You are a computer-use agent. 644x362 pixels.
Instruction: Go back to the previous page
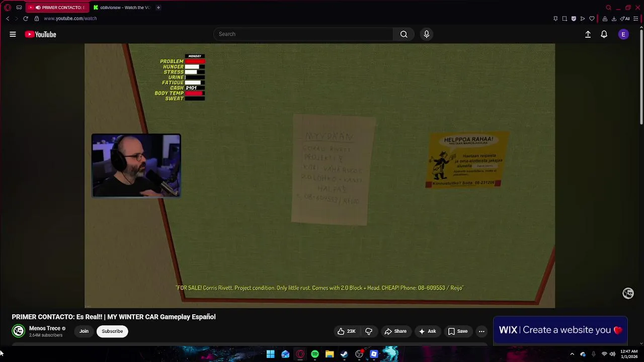click(x=8, y=19)
